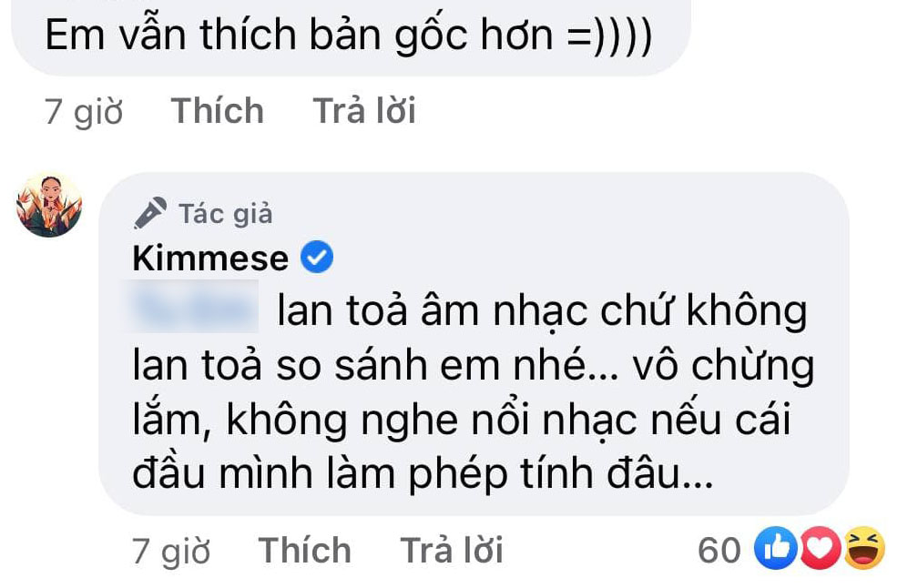Like the top comment with Thích
Screen dimensions: 918x588
click(217, 110)
